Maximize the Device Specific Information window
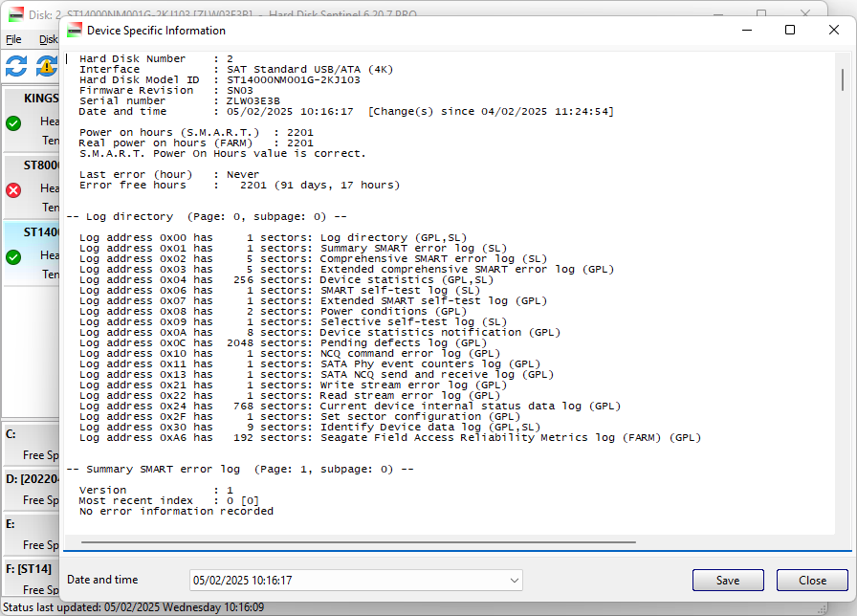857x616 pixels. pyautogui.click(x=790, y=30)
